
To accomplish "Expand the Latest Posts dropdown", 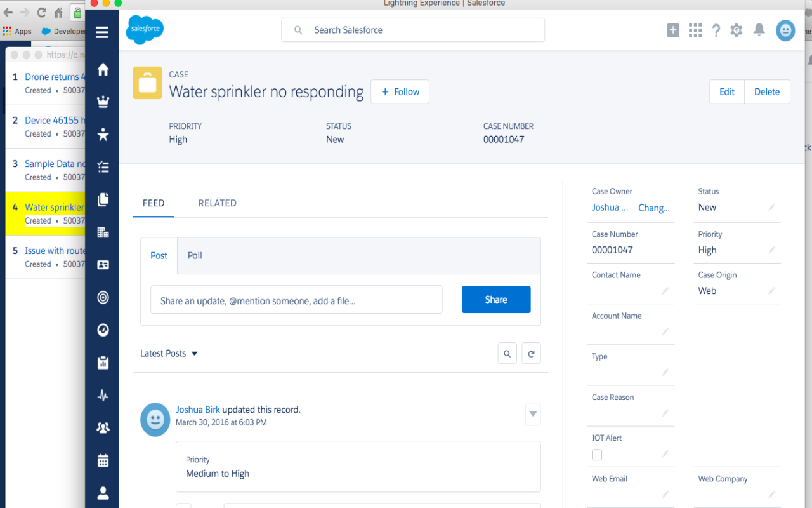I will click(168, 353).
